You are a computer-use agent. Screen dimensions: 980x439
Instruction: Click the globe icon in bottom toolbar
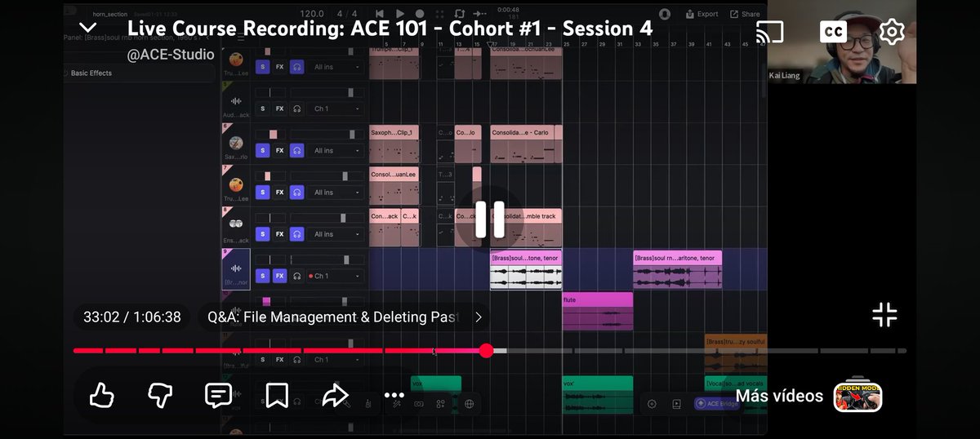pos(469,403)
